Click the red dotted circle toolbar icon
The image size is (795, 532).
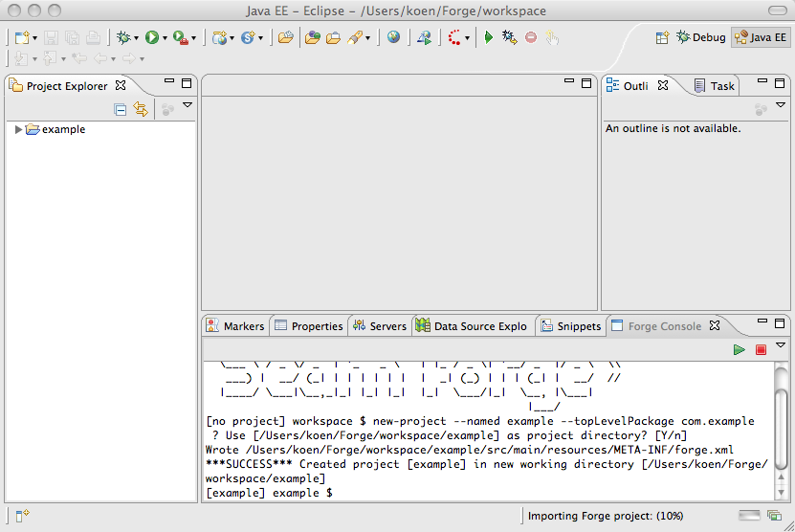(454, 37)
